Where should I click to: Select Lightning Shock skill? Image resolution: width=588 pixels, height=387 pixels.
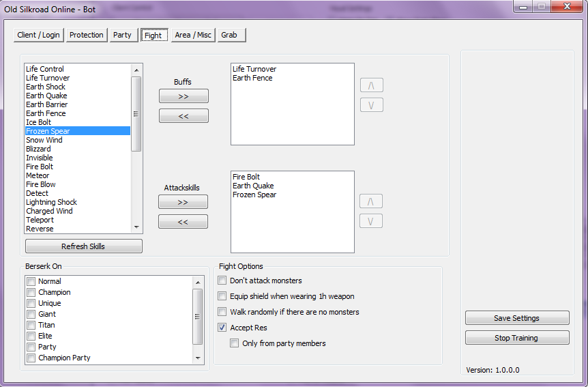point(78,202)
